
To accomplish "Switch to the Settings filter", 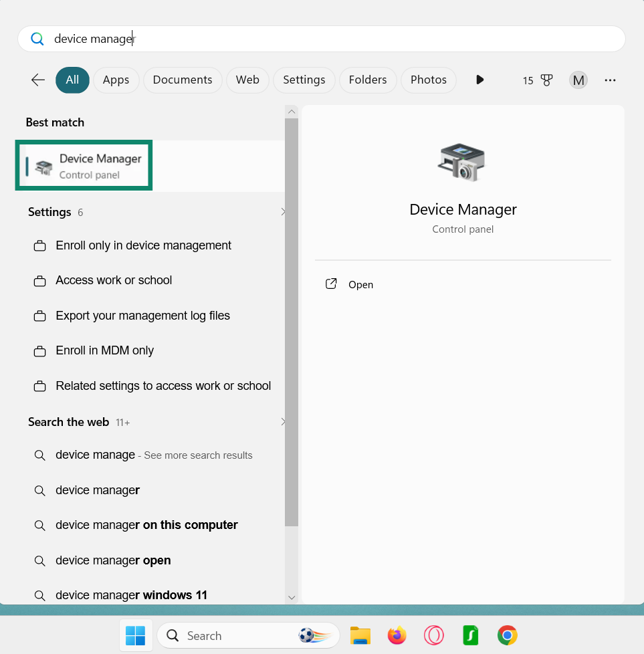I will tap(304, 80).
